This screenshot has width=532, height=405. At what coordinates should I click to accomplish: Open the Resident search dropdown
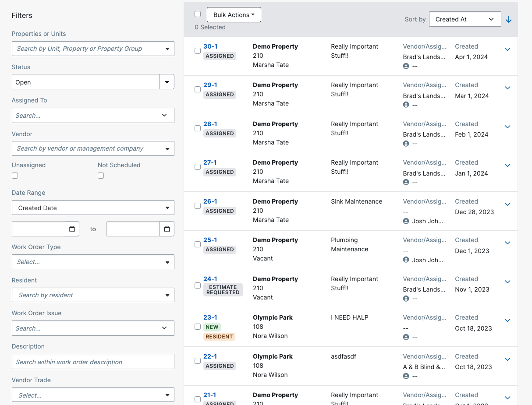(93, 295)
